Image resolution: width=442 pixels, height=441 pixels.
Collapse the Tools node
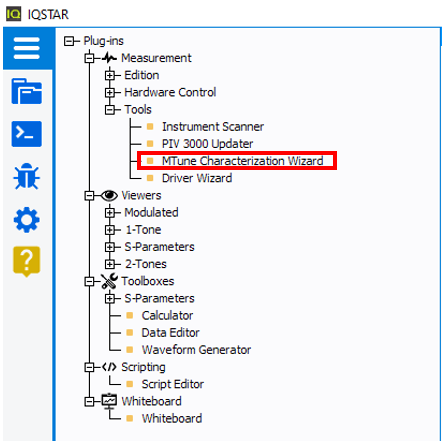(x=110, y=110)
